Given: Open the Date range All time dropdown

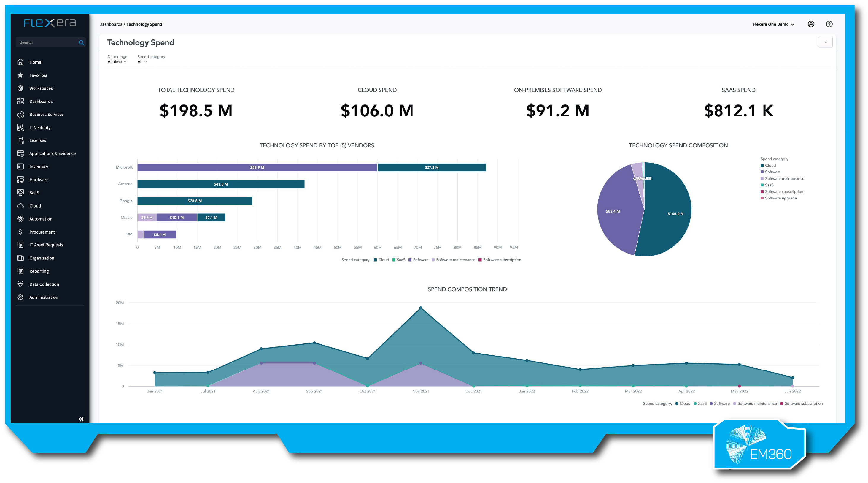Looking at the screenshot, I should [117, 62].
